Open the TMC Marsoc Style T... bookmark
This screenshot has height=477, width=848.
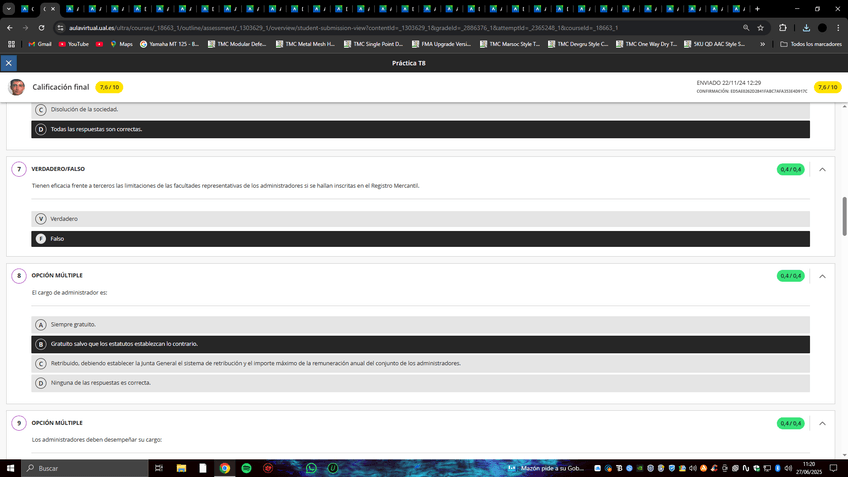tap(510, 44)
